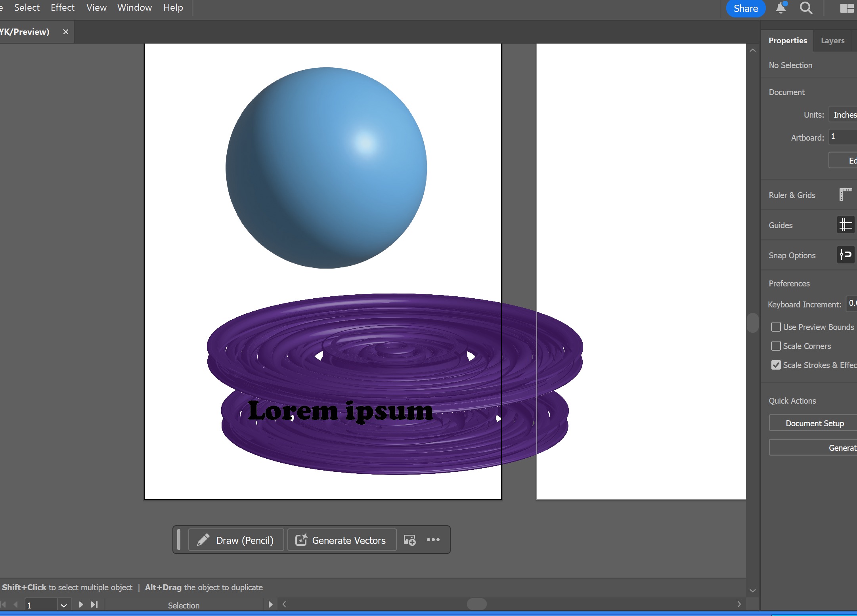Click the Document Setup button
Viewport: 857px width, 616px height.
tap(815, 423)
